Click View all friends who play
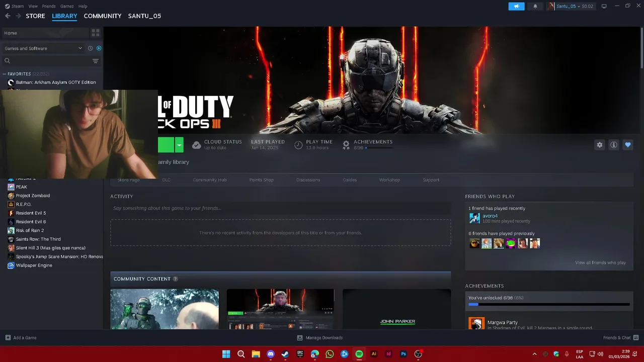The height and width of the screenshot is (362, 644). (600, 262)
